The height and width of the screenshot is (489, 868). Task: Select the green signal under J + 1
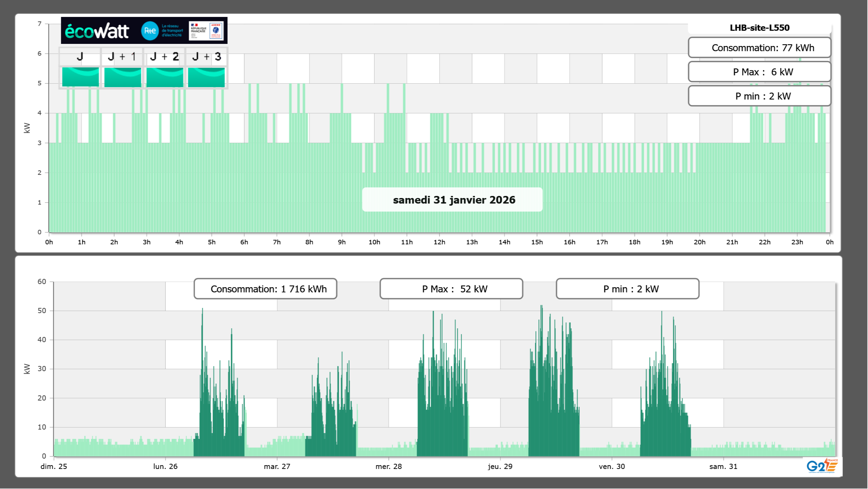click(122, 77)
